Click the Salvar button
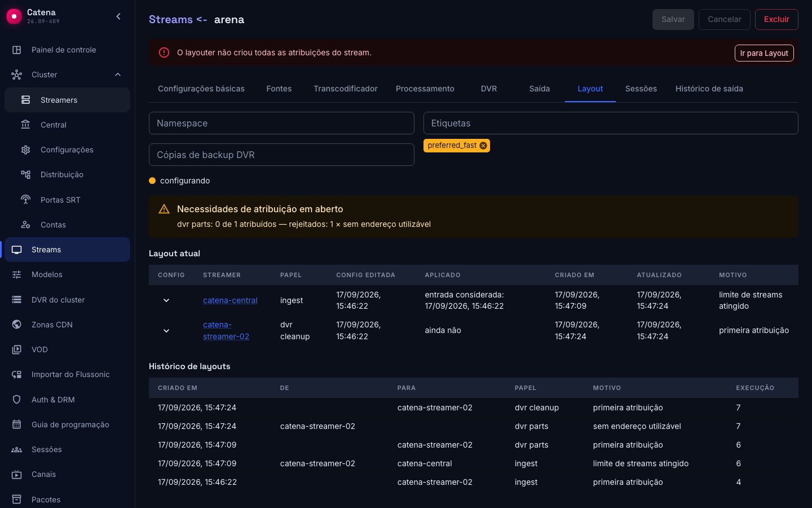 (x=673, y=19)
